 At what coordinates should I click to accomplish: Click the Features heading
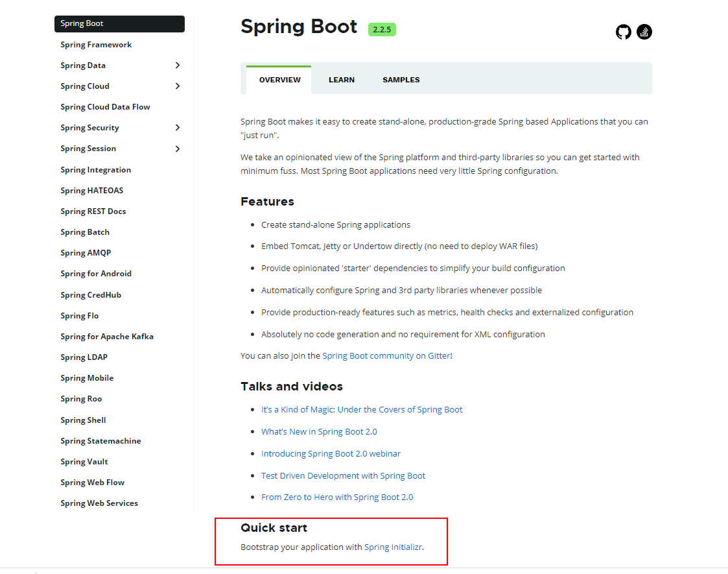(268, 202)
